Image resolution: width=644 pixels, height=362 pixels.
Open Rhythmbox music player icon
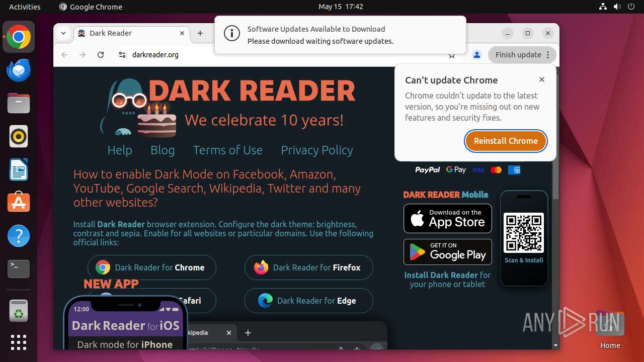(x=19, y=136)
